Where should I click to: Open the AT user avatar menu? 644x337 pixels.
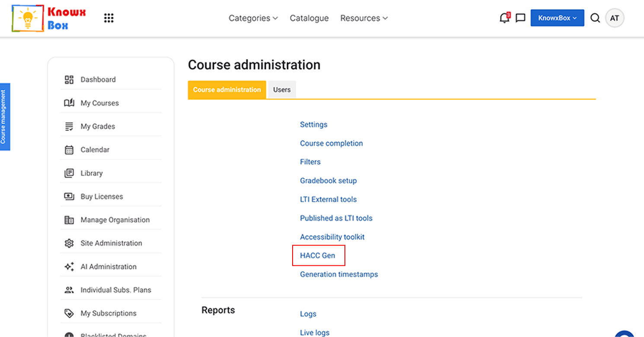(615, 18)
